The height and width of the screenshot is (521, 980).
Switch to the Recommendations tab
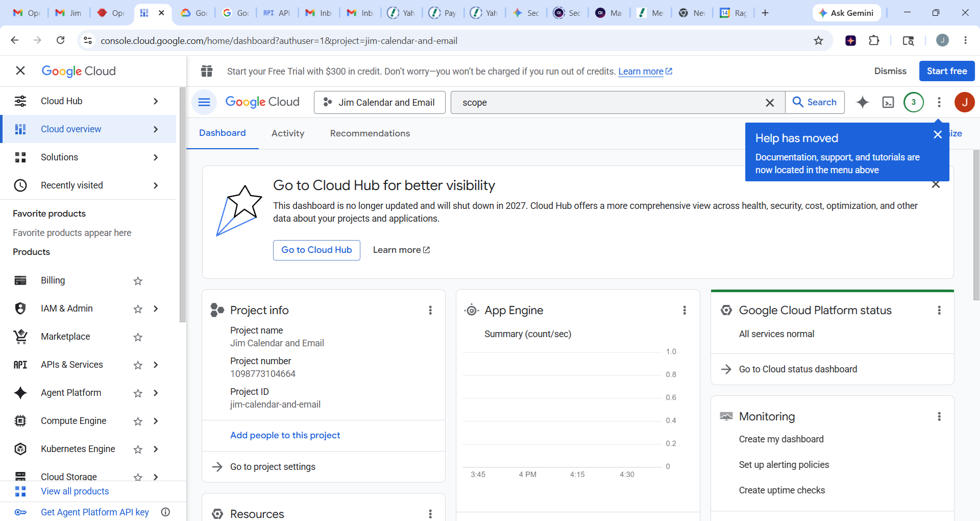(x=370, y=133)
